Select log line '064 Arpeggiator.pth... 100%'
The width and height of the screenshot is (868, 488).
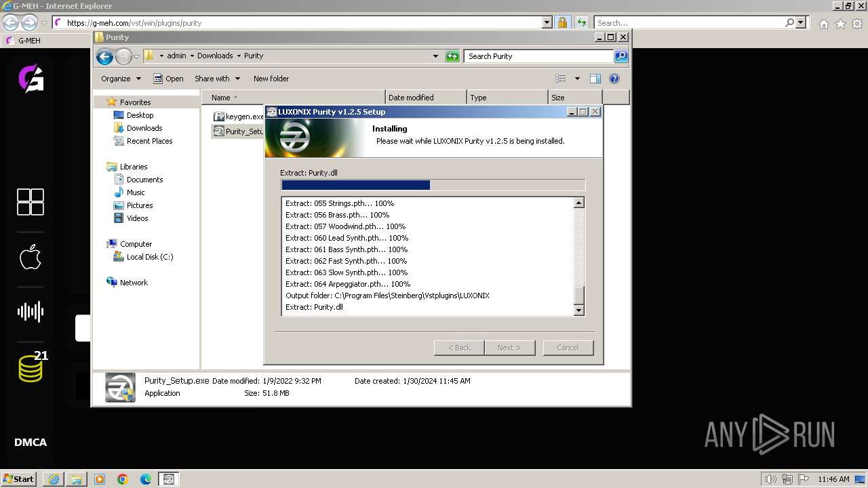coord(348,284)
